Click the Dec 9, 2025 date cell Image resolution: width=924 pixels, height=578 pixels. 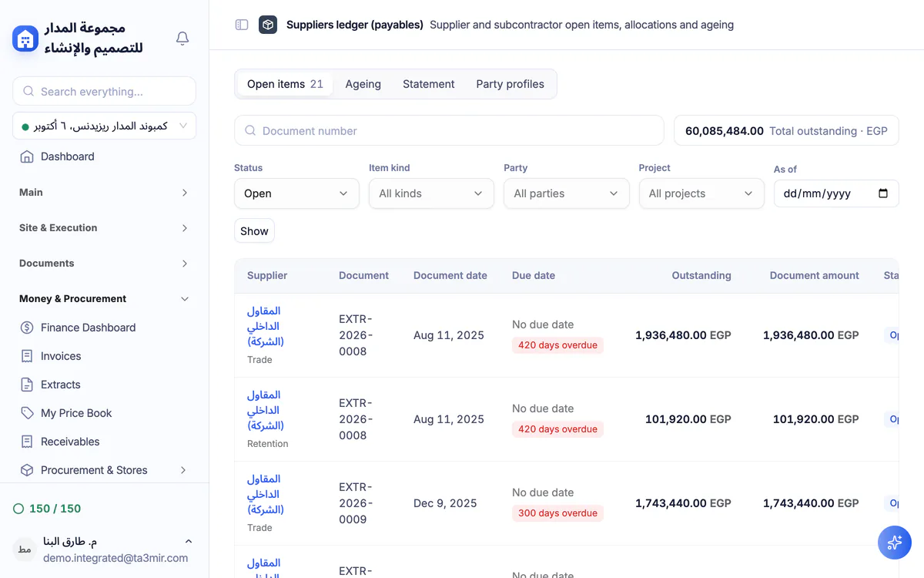tap(445, 503)
